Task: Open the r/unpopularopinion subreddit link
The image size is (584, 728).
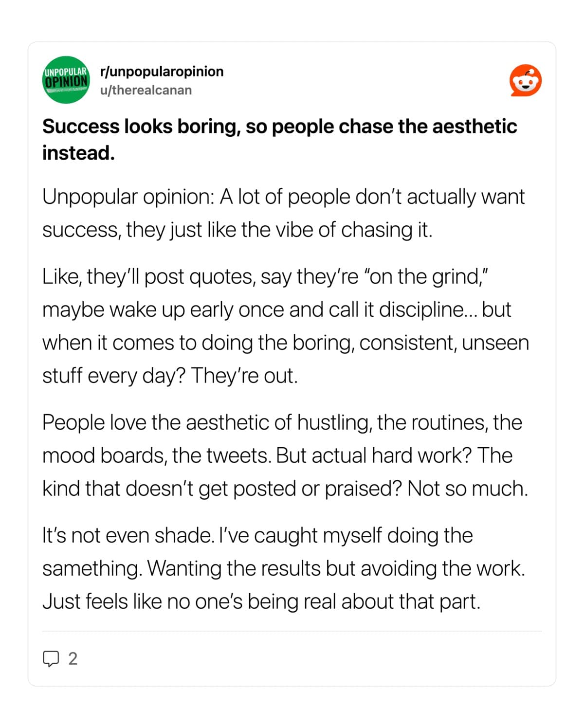Action: tap(162, 72)
